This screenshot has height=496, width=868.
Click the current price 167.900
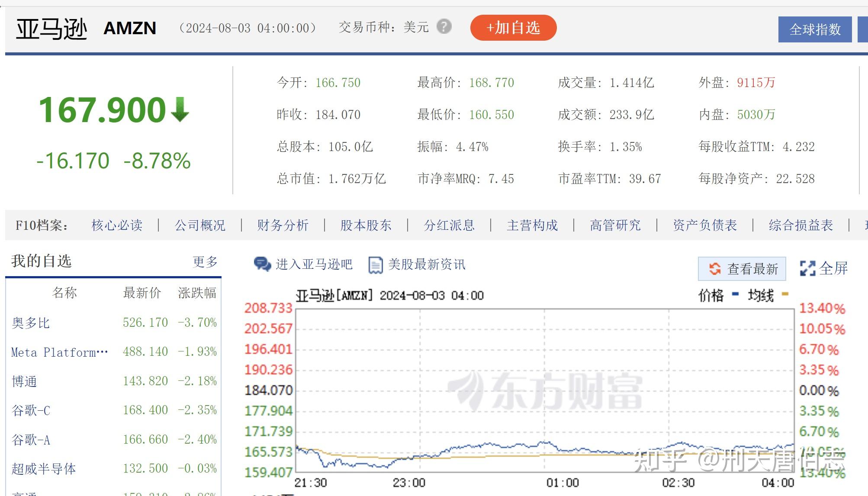pos(102,110)
